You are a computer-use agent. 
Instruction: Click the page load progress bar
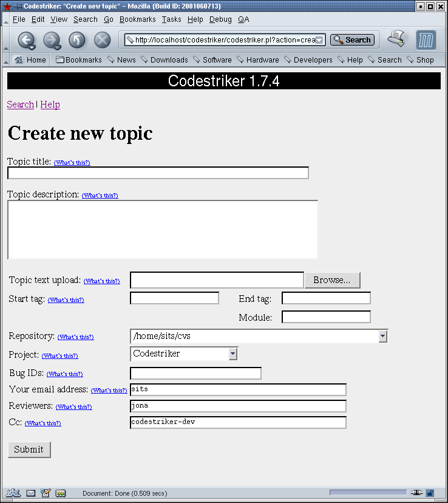tap(368, 493)
